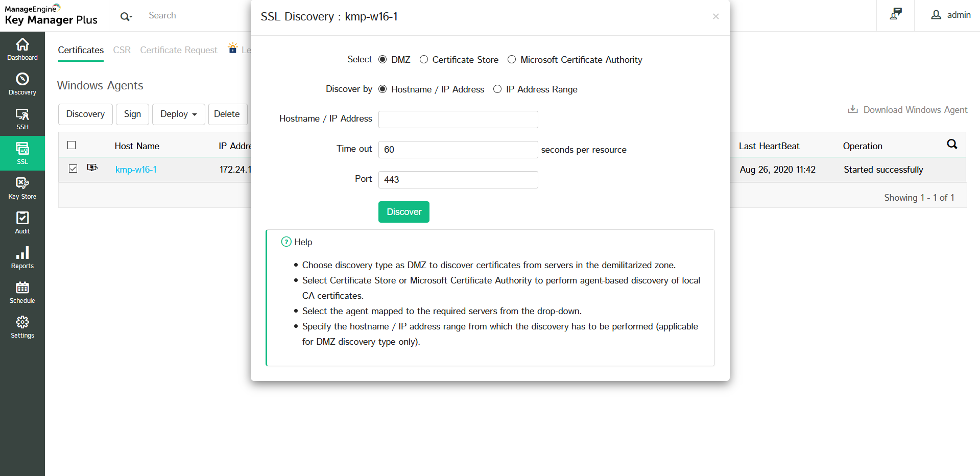Viewport: 980px width, 476px height.
Task: Click the Time out input field
Action: [x=458, y=150]
